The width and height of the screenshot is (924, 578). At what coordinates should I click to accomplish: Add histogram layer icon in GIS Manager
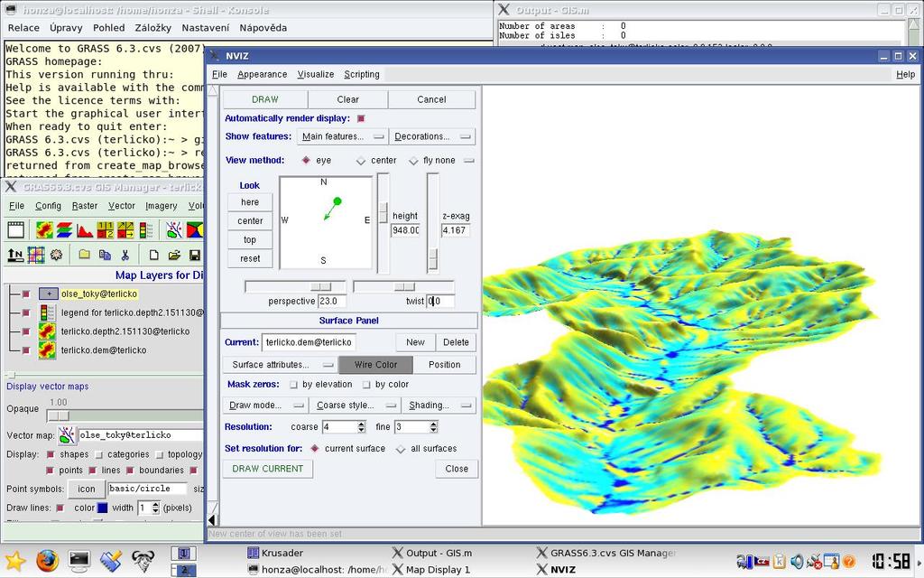(85, 229)
